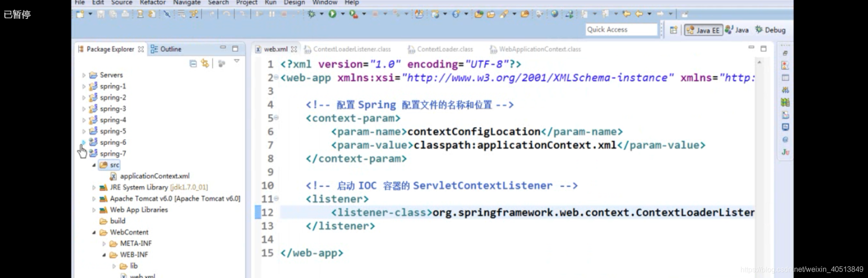This screenshot has width=868, height=278.
Task: Click Link with Editor double-arrow icon
Action: pyautogui.click(x=205, y=64)
